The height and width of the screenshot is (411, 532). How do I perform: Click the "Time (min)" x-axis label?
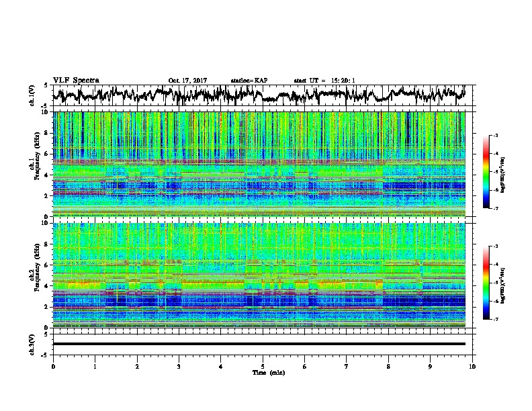(269, 373)
